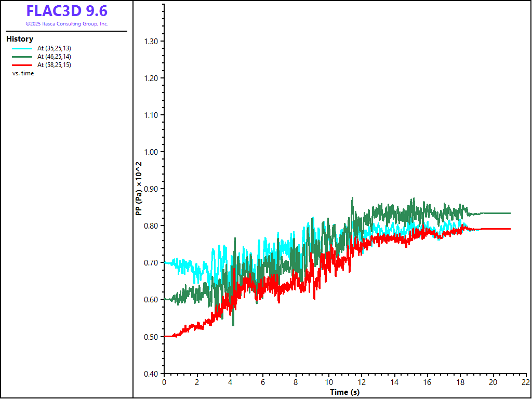532x399 pixels.
Task: Click the Itasca Consulting Group copyright line
Action: tap(66, 24)
